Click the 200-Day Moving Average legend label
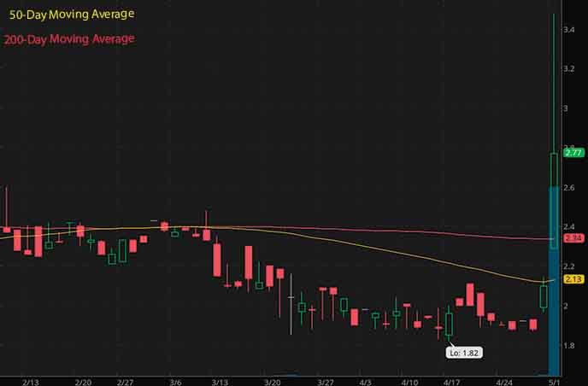Image resolution: width=588 pixels, height=386 pixels. [69, 39]
